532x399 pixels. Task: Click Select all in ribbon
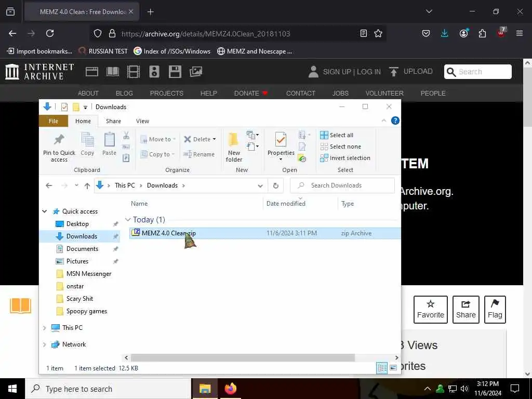(x=337, y=135)
